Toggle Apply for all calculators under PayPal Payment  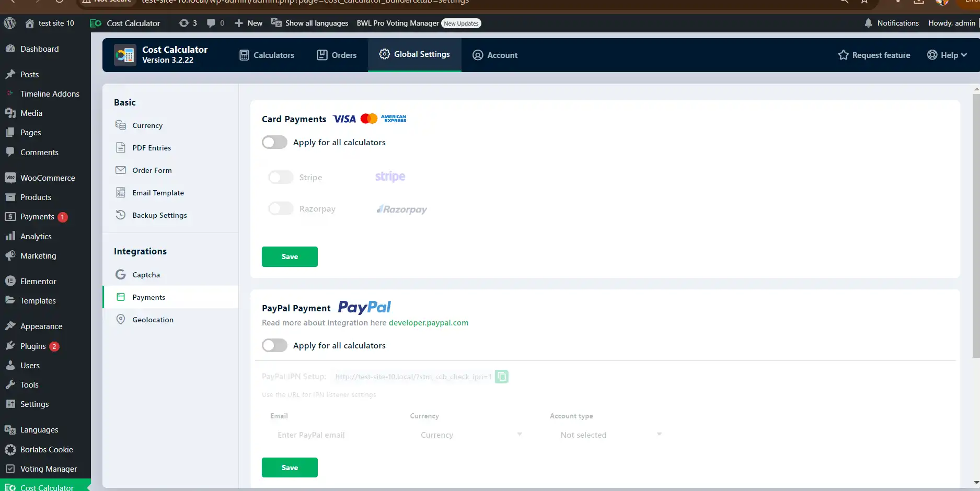274,345
